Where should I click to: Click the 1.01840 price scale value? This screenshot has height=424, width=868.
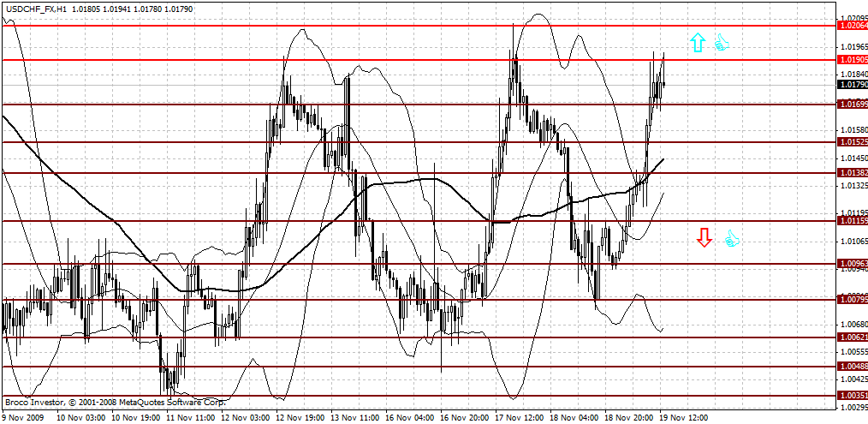(854, 75)
